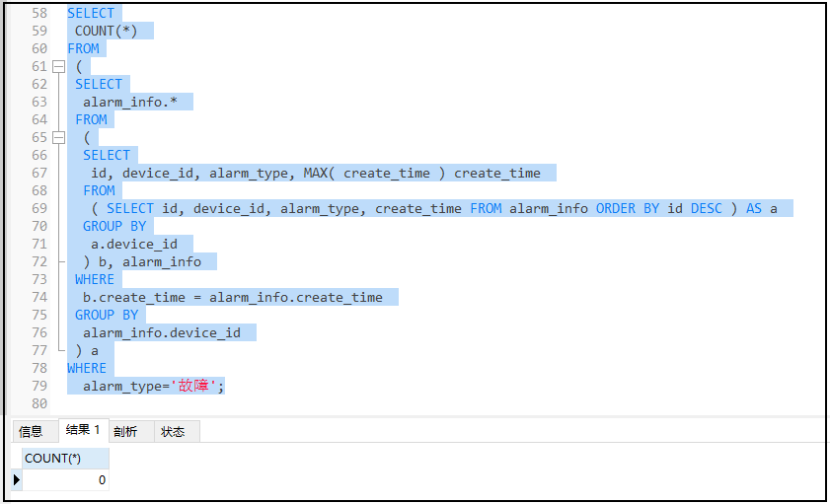Open the 状态 tab
The image size is (830, 504).
(x=173, y=431)
